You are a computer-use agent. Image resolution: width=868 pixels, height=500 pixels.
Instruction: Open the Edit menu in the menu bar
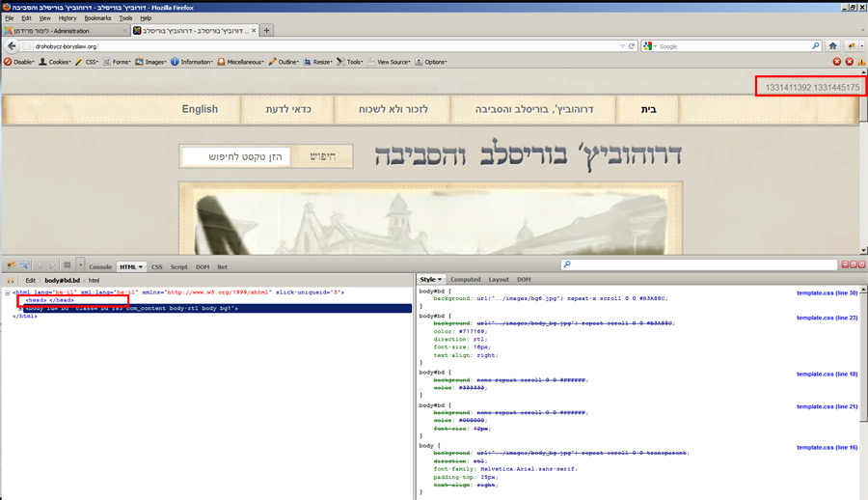(x=26, y=17)
